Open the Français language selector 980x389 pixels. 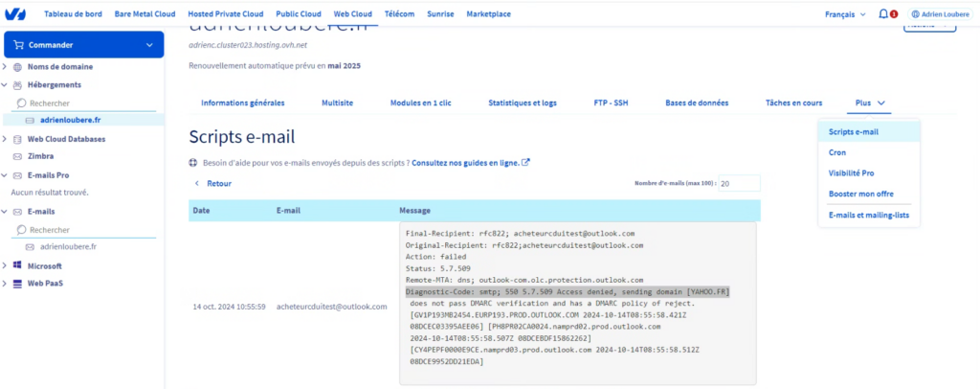[x=846, y=14]
